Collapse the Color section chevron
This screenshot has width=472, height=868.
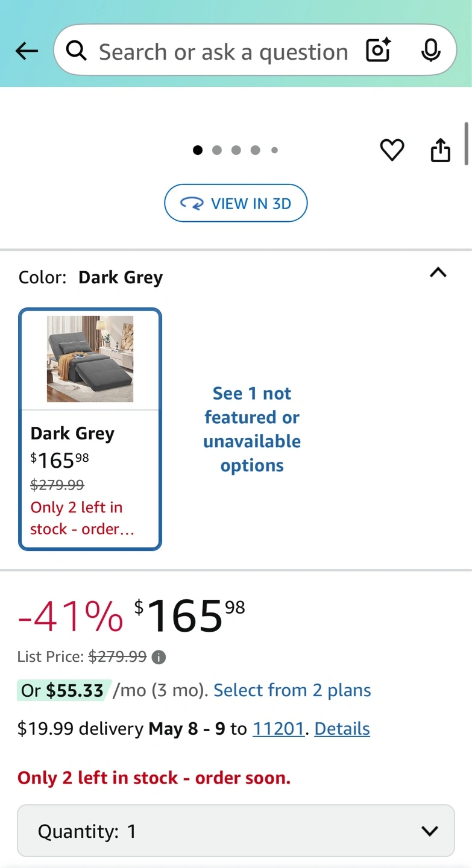click(x=438, y=272)
